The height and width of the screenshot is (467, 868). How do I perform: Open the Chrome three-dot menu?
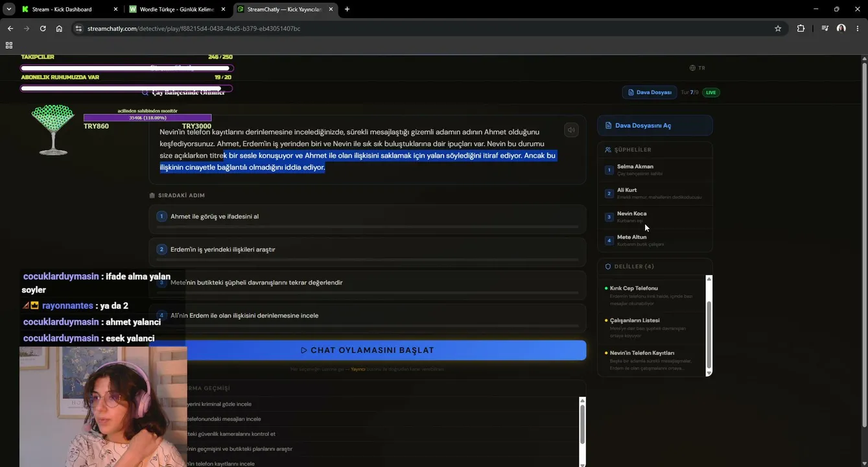[858, 29]
